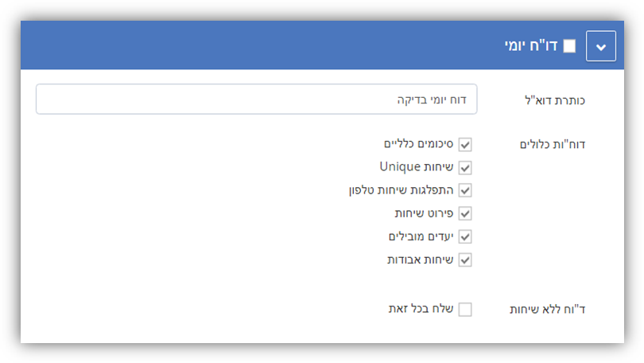This screenshot has height=363, width=644.
Task: Uncheck the התפלגות שיחות טלפון checkbox
Action: pos(465,191)
